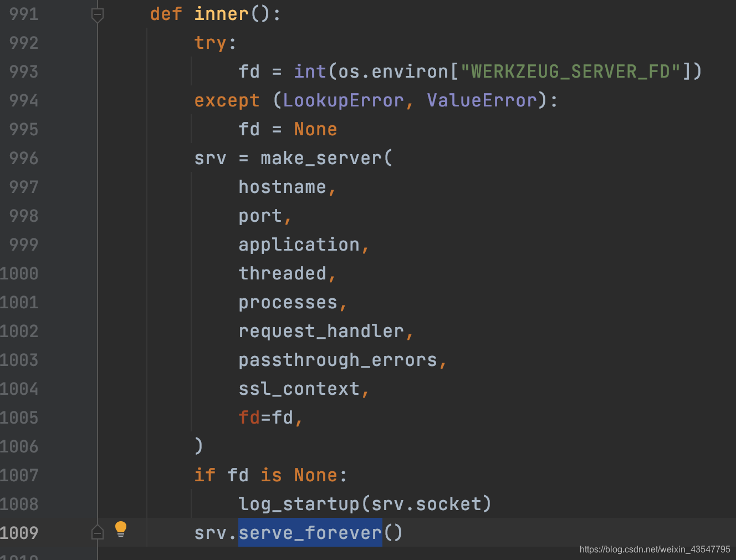Click the 'inner' function name
The width and height of the screenshot is (736, 560).
coord(221,14)
